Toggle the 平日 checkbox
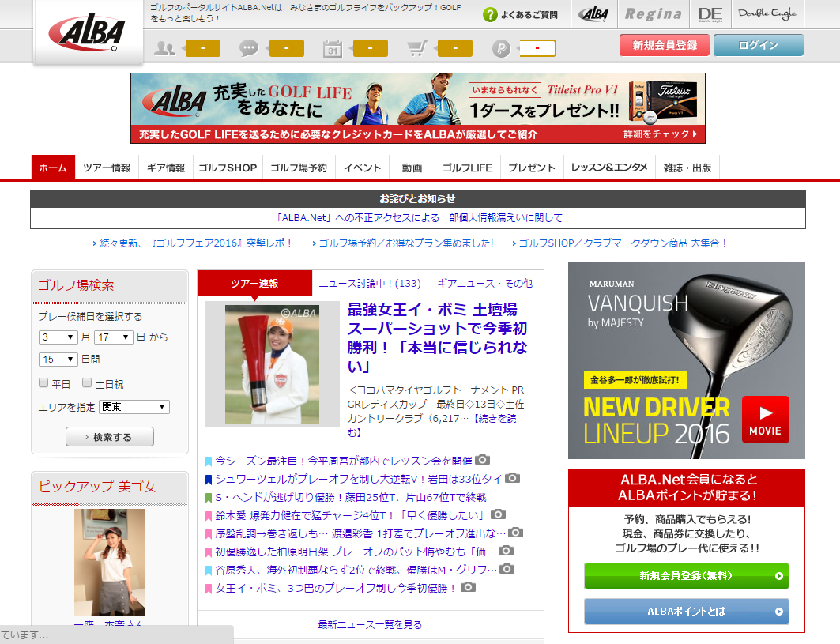 (x=44, y=382)
